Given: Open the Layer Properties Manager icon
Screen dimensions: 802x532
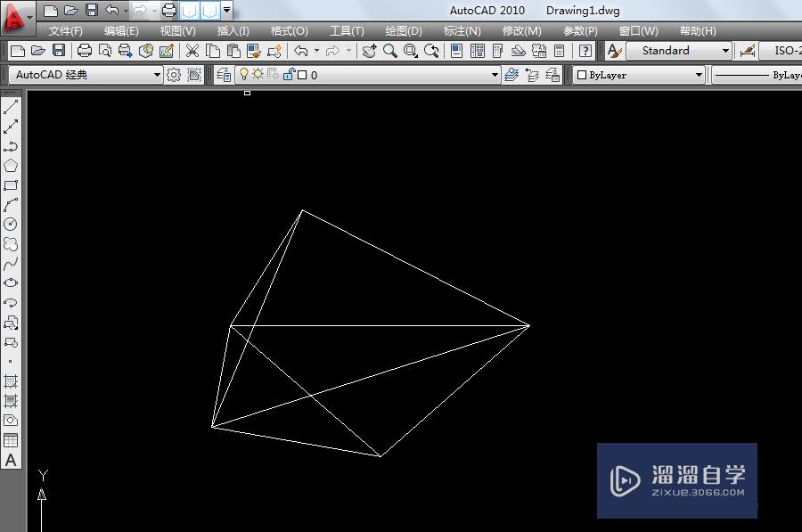Looking at the screenshot, I should pos(224,75).
